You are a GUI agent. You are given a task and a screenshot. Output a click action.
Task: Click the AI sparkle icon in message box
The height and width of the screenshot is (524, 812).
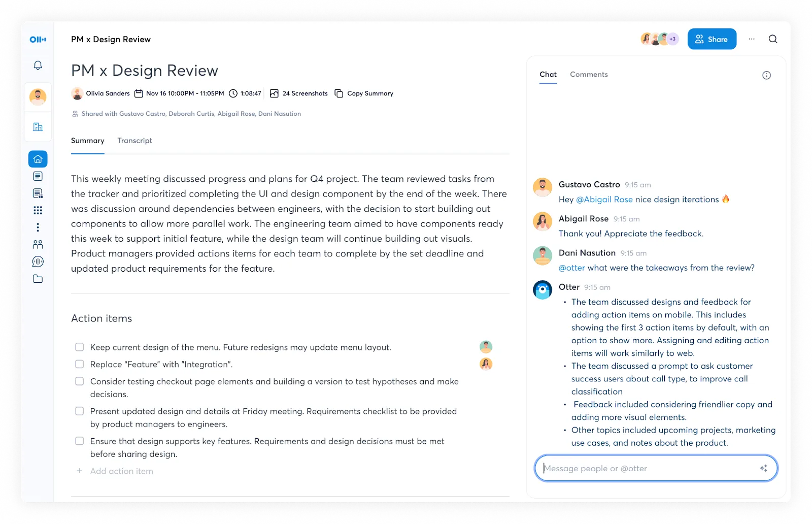[x=763, y=468]
